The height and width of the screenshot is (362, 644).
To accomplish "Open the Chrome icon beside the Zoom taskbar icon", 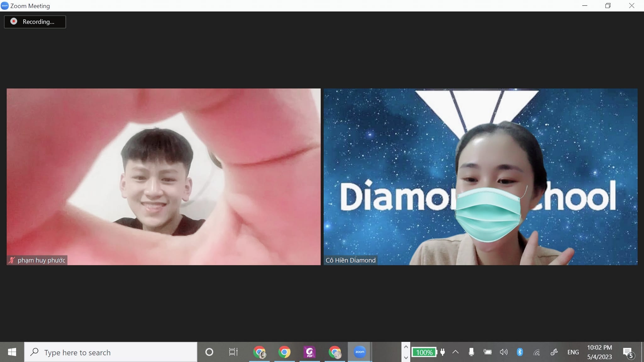I will [x=335, y=352].
